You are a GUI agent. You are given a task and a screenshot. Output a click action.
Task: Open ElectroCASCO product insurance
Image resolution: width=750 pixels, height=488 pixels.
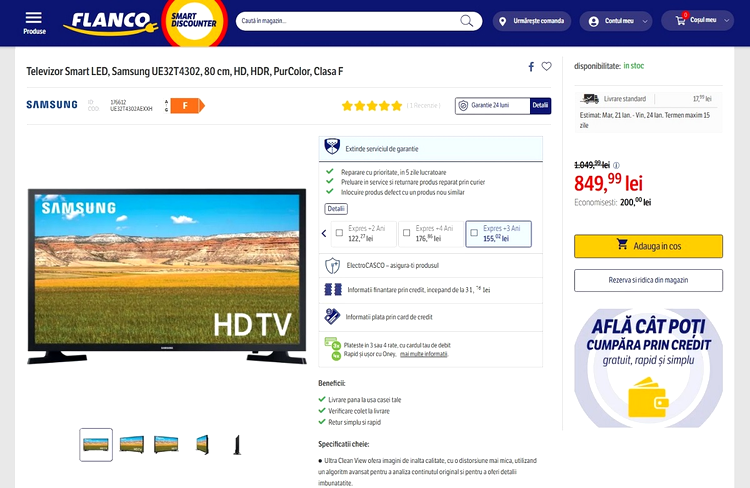pyautogui.click(x=430, y=266)
